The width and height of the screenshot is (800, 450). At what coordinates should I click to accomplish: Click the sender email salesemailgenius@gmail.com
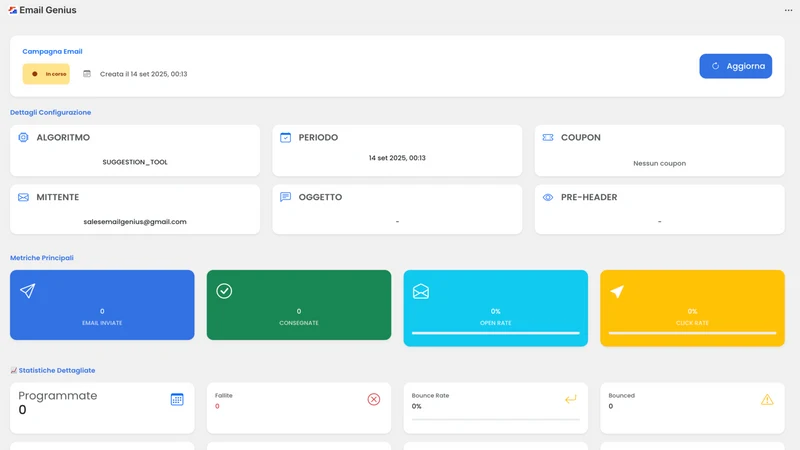pos(135,221)
